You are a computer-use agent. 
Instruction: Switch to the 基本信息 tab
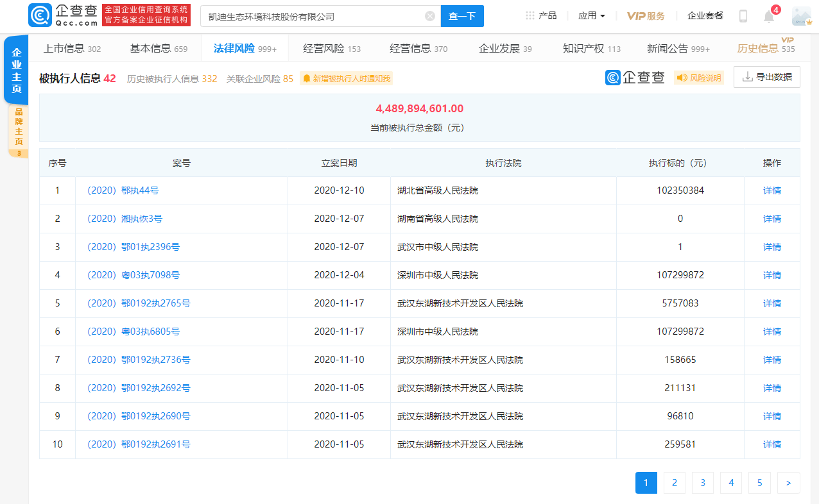pos(159,48)
